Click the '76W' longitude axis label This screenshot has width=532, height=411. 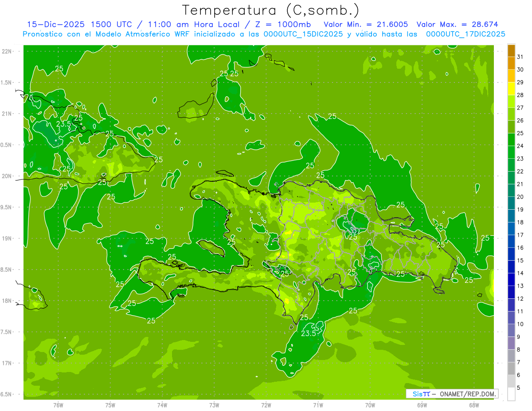tap(58, 405)
